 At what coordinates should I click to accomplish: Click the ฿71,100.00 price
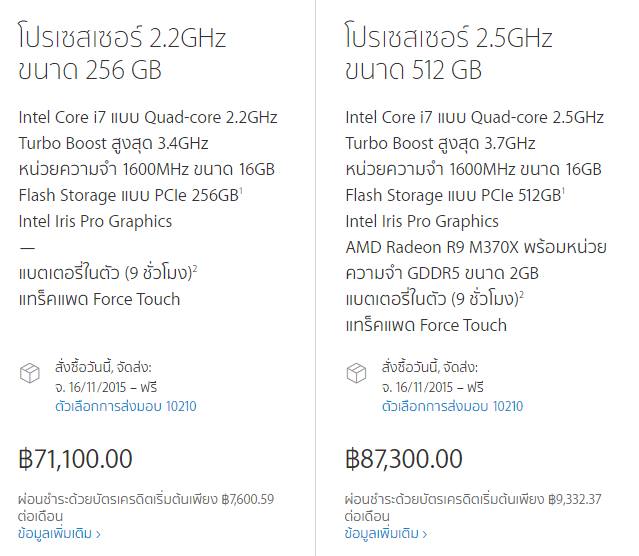coord(76,460)
